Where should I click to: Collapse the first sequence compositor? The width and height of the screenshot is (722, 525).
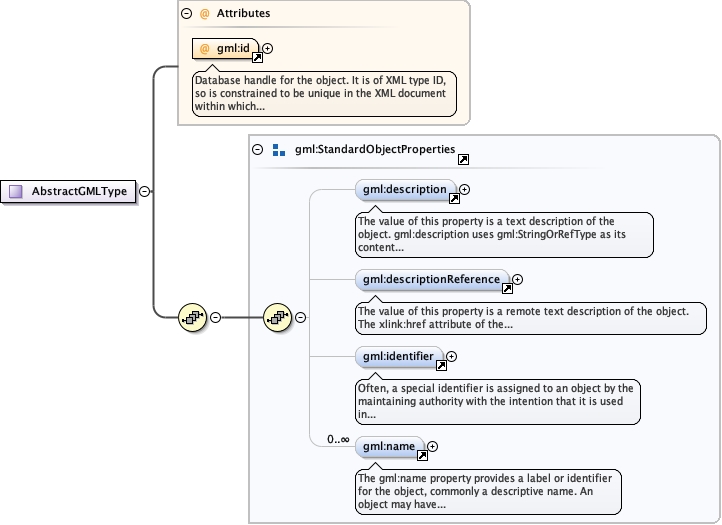click(x=215, y=318)
